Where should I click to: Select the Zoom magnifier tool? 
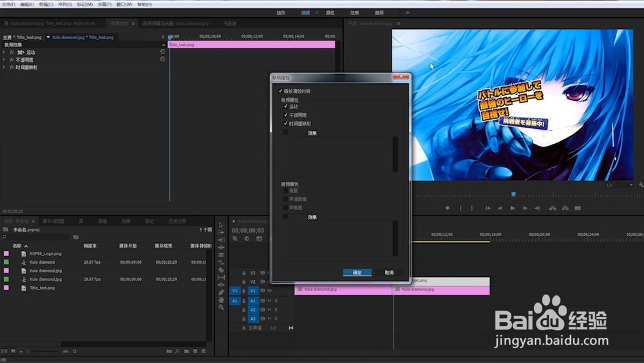coord(221,307)
